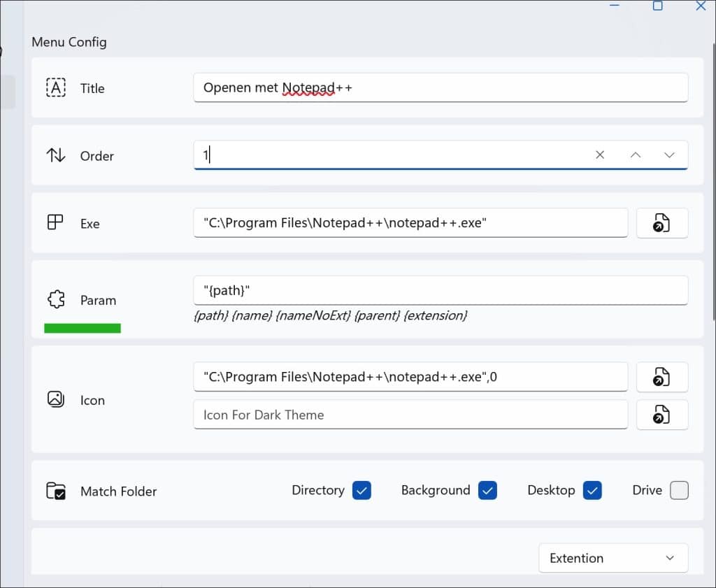716x588 pixels.
Task: Click the browse icon for Icon For Dark Theme
Action: click(661, 415)
